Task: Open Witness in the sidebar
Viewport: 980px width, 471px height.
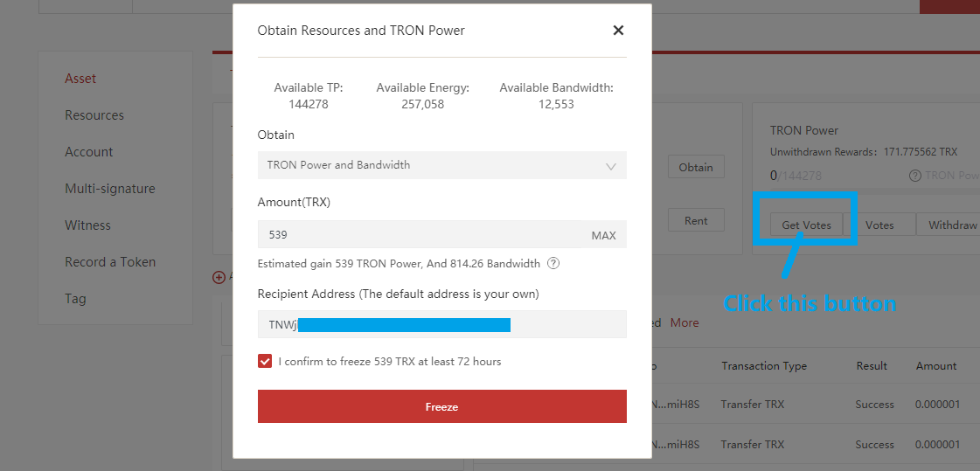Action: [87, 225]
